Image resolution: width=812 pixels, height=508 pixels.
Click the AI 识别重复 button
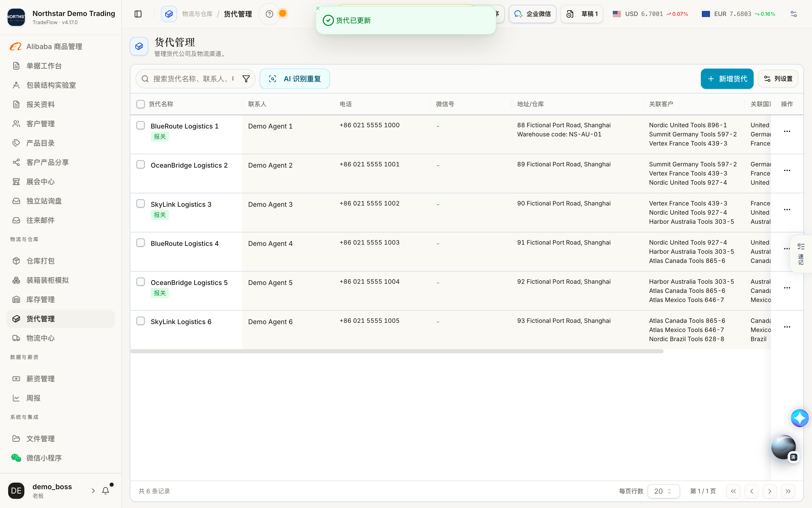tap(295, 79)
